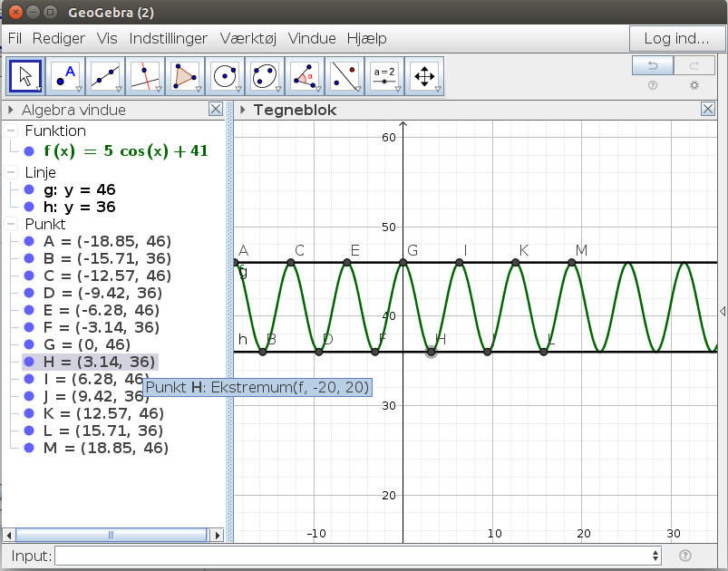
Task: Toggle visibility of point E
Action: [29, 310]
